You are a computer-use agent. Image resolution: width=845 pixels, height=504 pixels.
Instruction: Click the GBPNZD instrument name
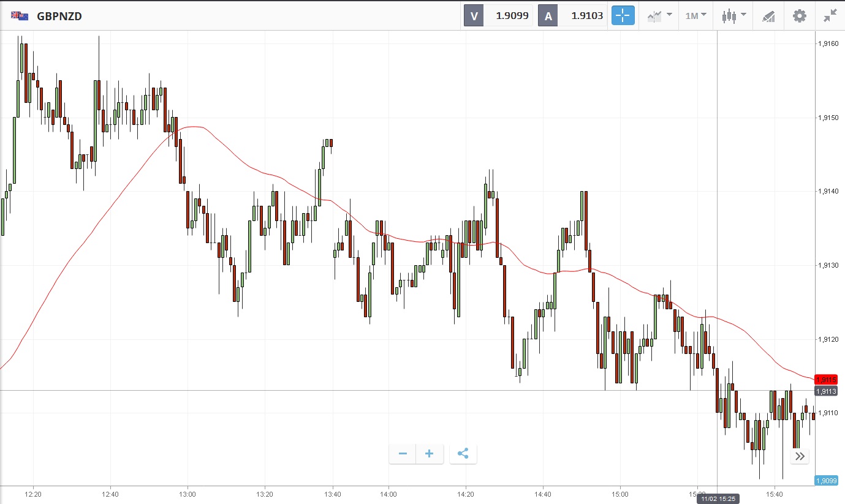point(59,17)
